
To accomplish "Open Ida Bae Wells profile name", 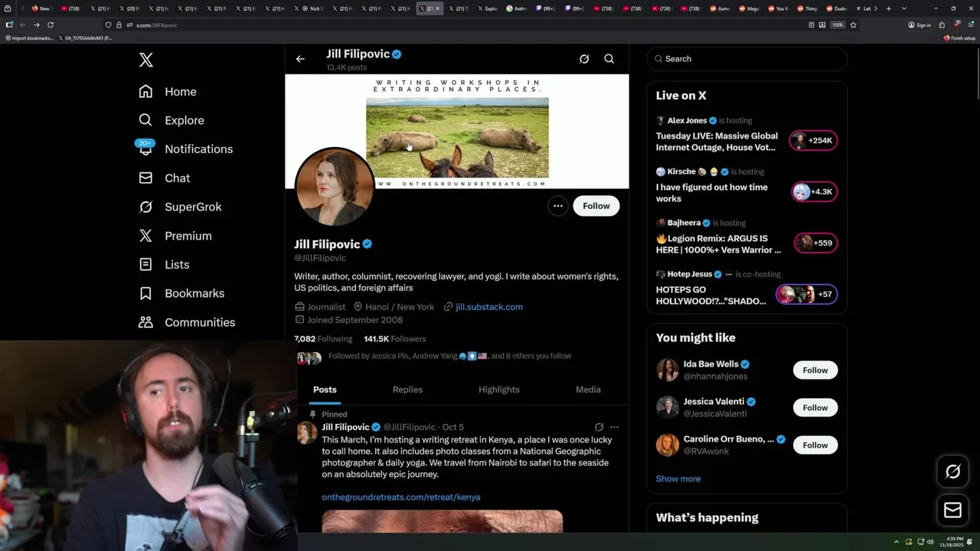I will (x=711, y=364).
